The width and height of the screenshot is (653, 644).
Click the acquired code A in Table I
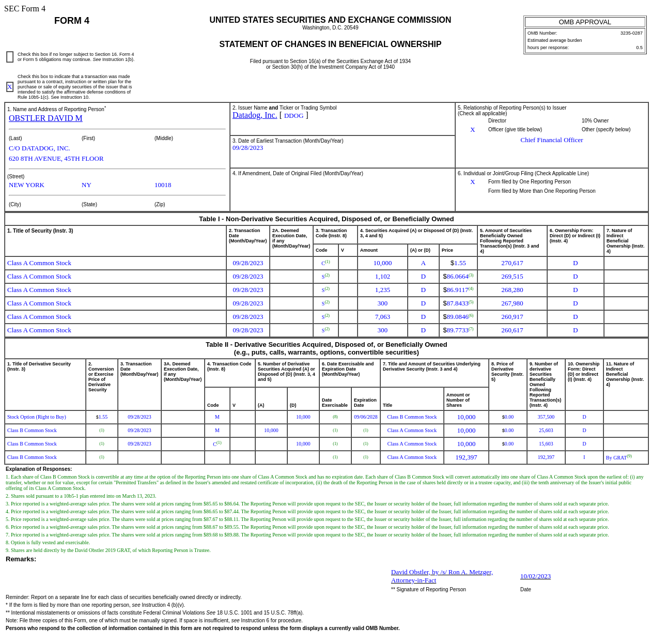pos(423,263)
